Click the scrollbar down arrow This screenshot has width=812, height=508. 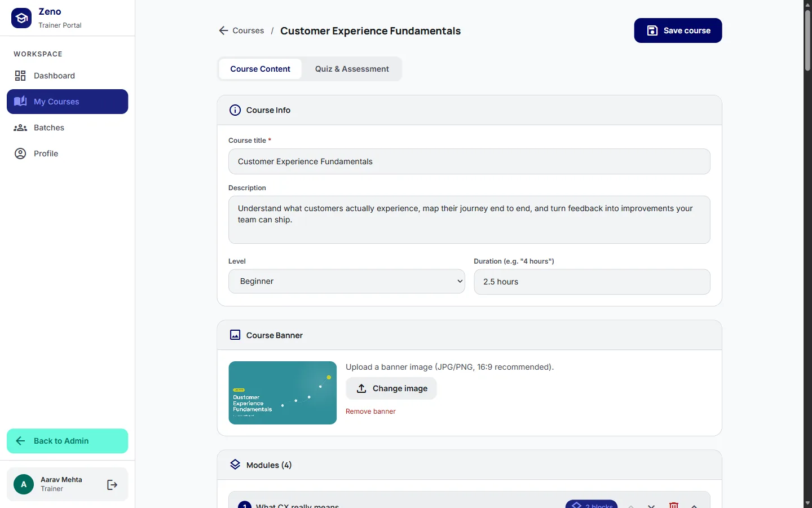point(807,503)
